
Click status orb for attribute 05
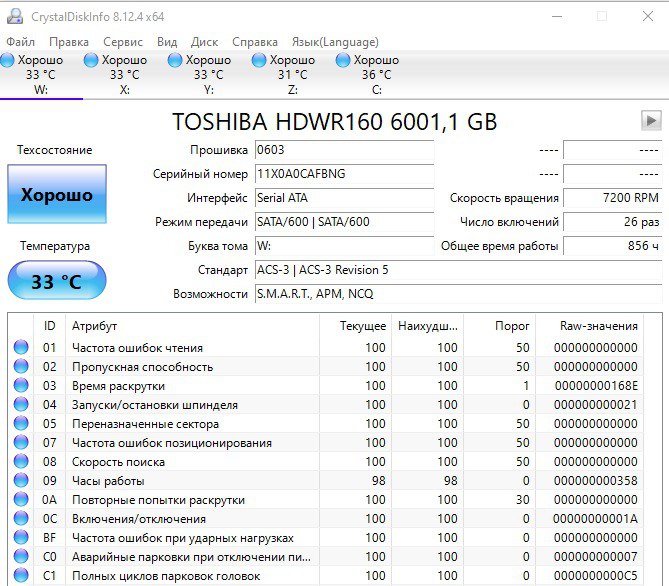(x=21, y=423)
